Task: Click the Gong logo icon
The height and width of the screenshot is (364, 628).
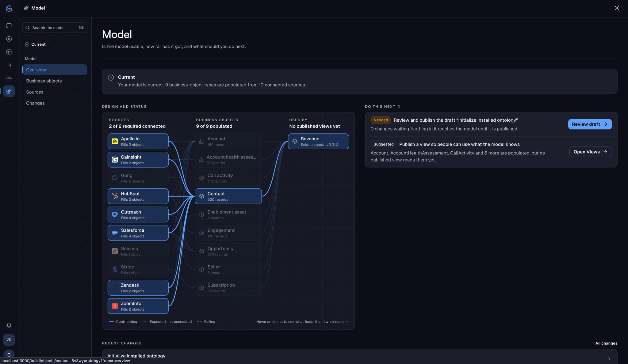Action: tap(115, 178)
